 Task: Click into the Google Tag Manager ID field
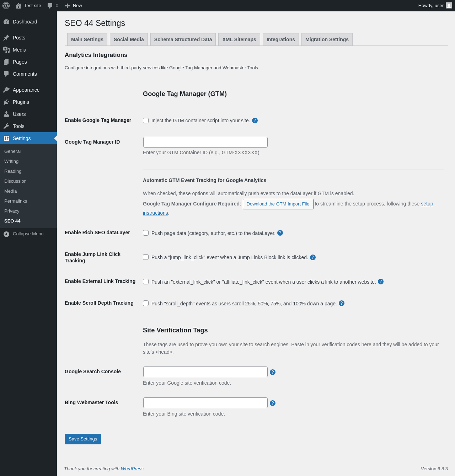coord(205,142)
